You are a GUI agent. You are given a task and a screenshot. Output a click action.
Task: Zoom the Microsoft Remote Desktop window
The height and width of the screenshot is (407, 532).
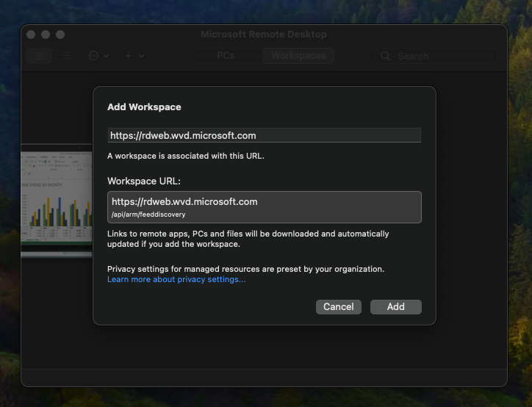point(60,35)
